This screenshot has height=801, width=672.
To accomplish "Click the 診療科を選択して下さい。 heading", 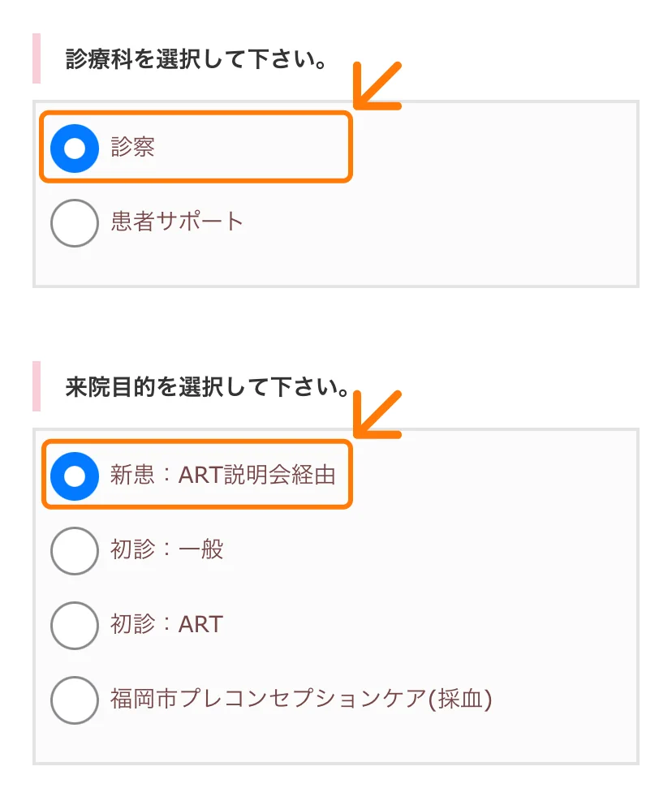I will pos(196,60).
